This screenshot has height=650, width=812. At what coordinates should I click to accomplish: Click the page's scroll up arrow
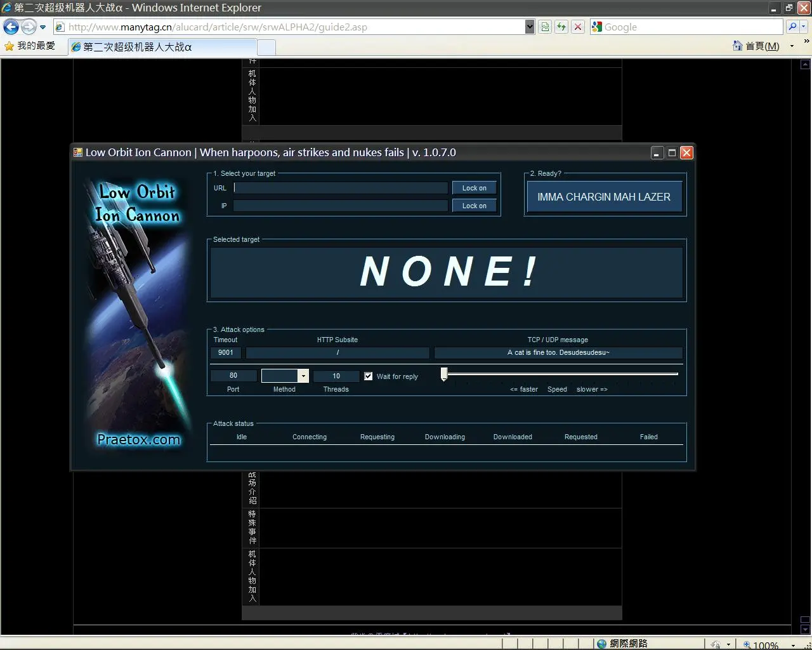coord(805,64)
